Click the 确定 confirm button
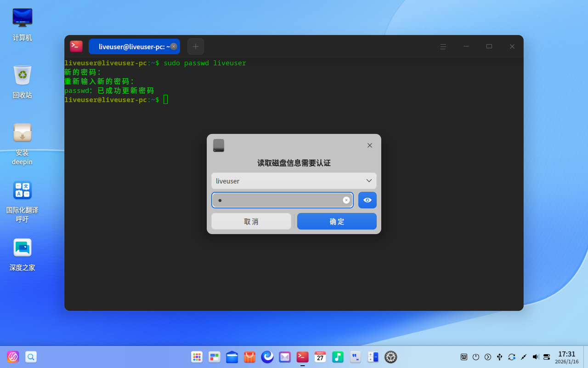Viewport: 588px width, 368px height. (337, 221)
